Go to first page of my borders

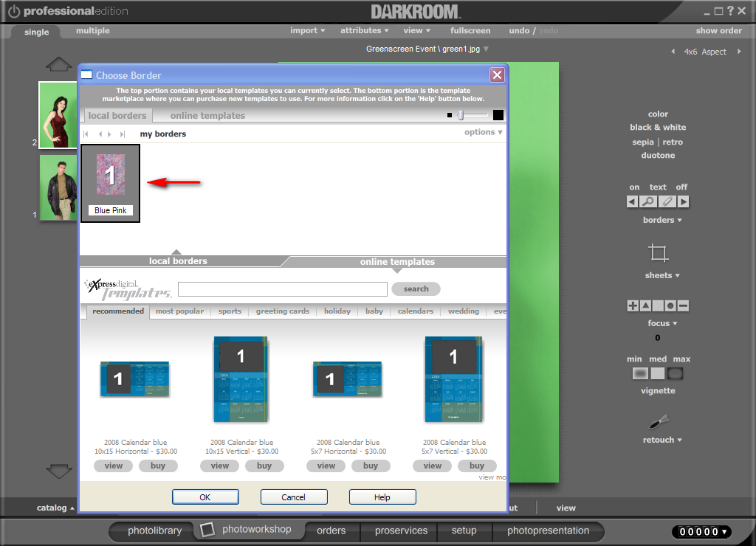86,134
